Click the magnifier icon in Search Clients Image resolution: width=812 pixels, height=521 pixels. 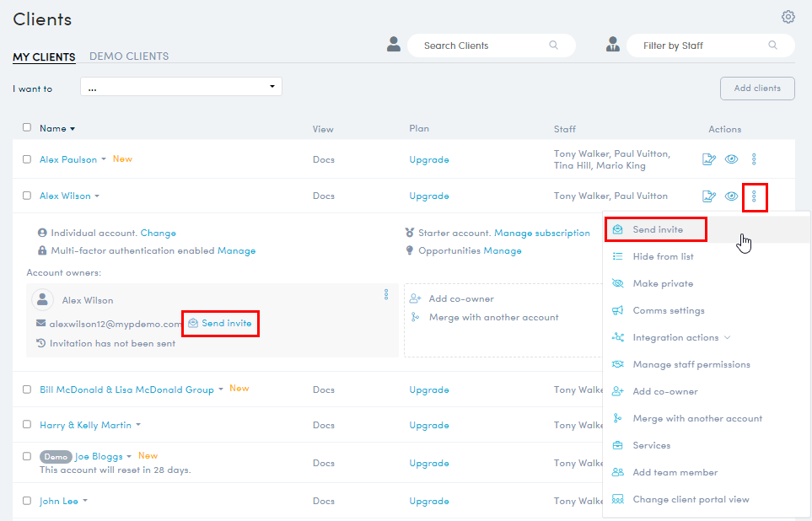click(x=554, y=46)
